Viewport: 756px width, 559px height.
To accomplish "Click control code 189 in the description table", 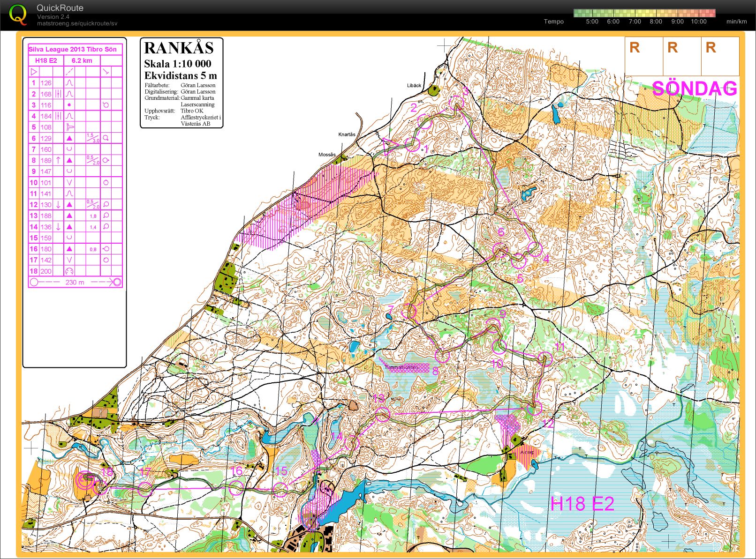I will click(x=46, y=160).
